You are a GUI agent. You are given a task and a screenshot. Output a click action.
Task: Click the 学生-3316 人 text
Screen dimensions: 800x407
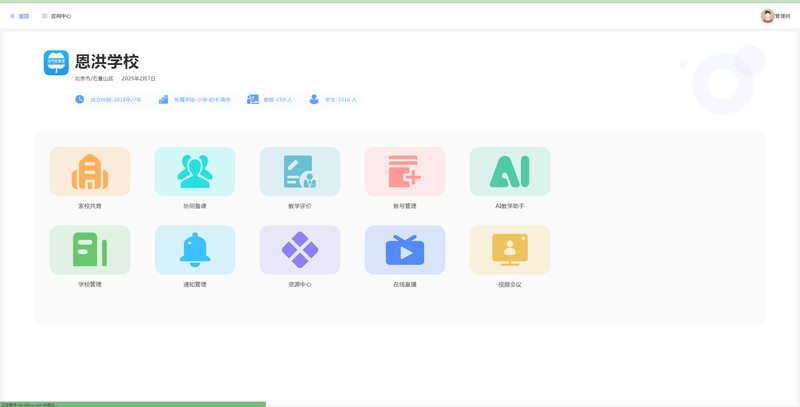pyautogui.click(x=341, y=100)
